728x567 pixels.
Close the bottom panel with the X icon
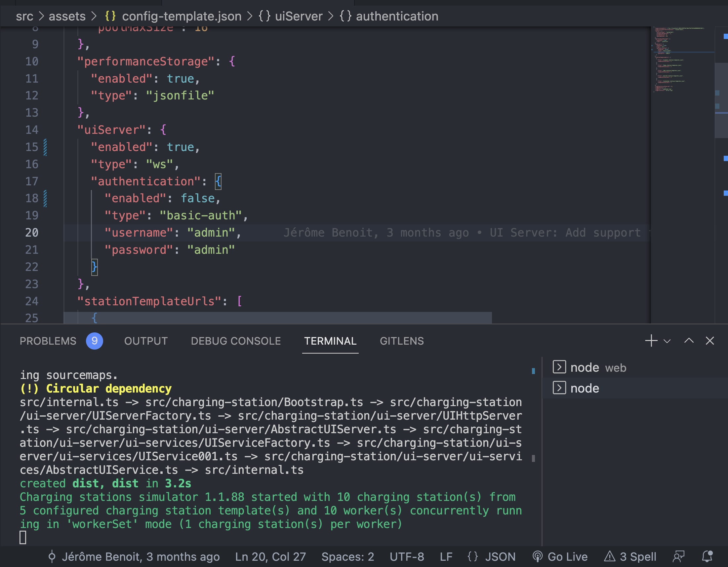pos(710,341)
